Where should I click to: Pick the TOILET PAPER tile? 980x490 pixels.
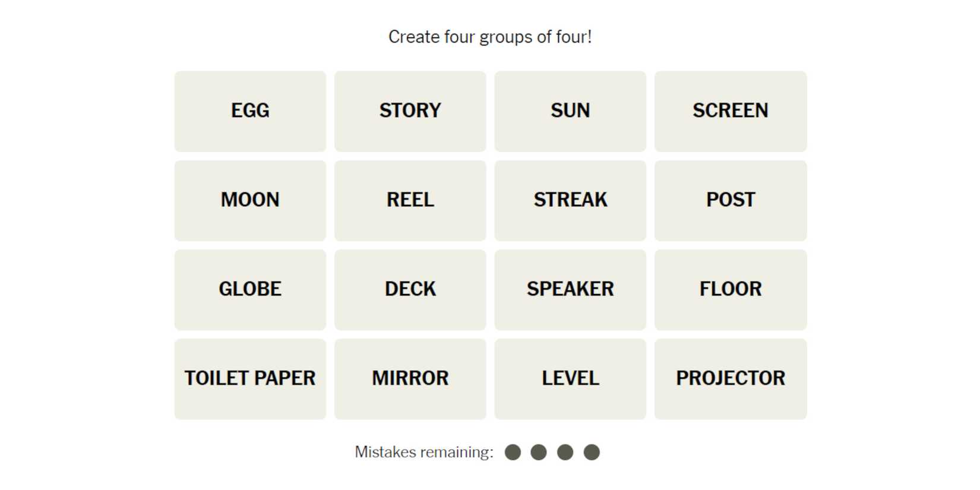click(x=250, y=378)
